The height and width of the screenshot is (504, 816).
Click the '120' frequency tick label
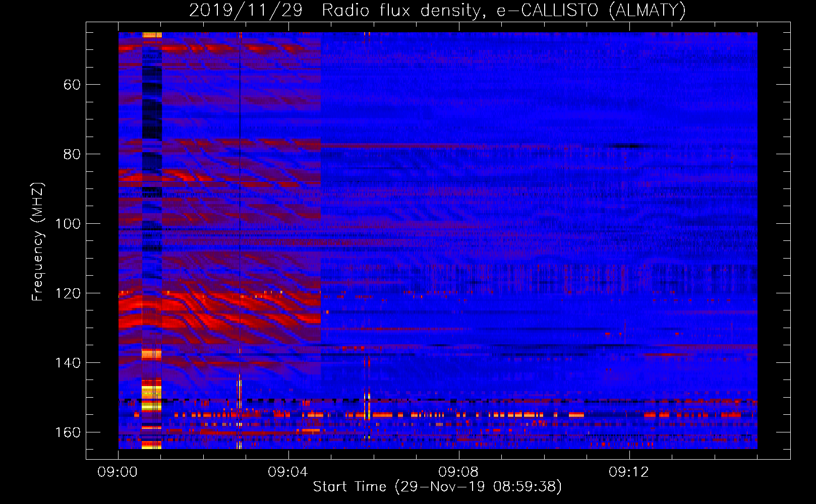tap(68, 293)
